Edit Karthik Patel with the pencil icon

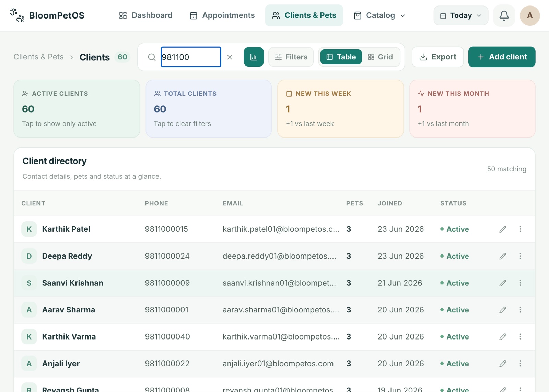pos(503,229)
